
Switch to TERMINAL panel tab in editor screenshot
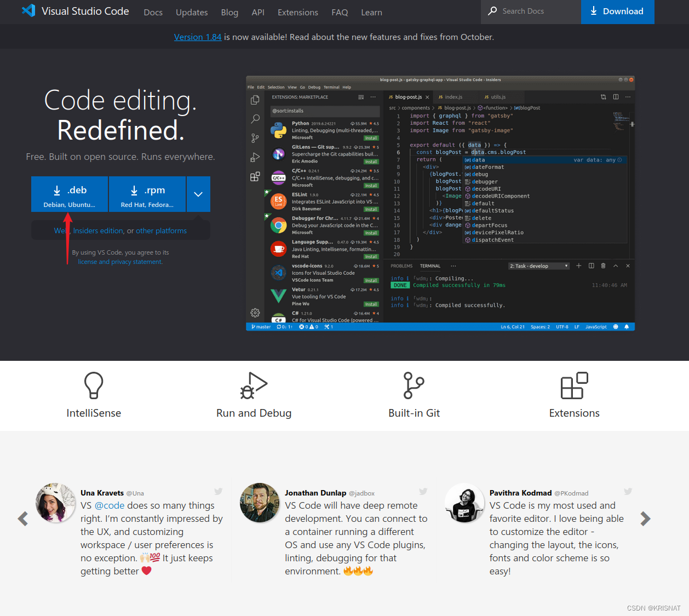tap(430, 266)
